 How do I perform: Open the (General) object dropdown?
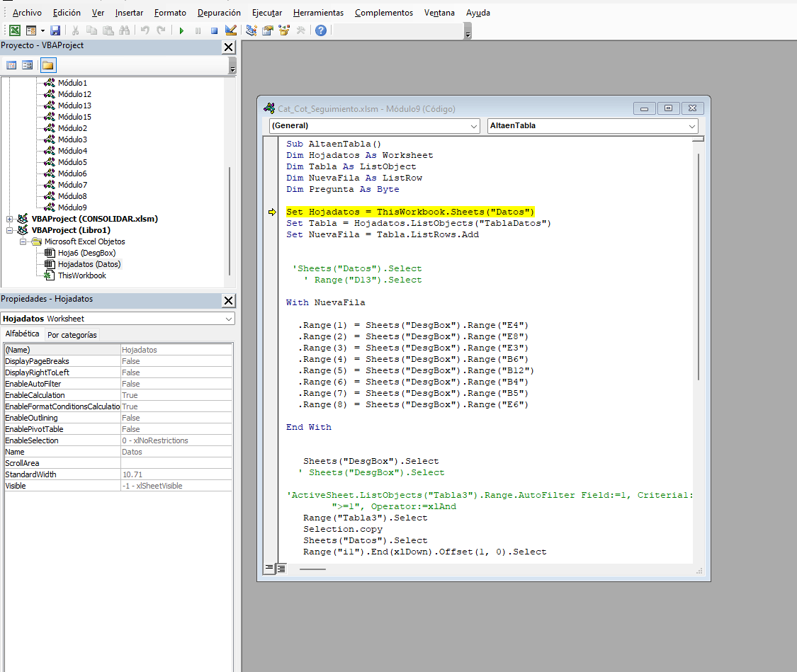pyautogui.click(x=374, y=125)
